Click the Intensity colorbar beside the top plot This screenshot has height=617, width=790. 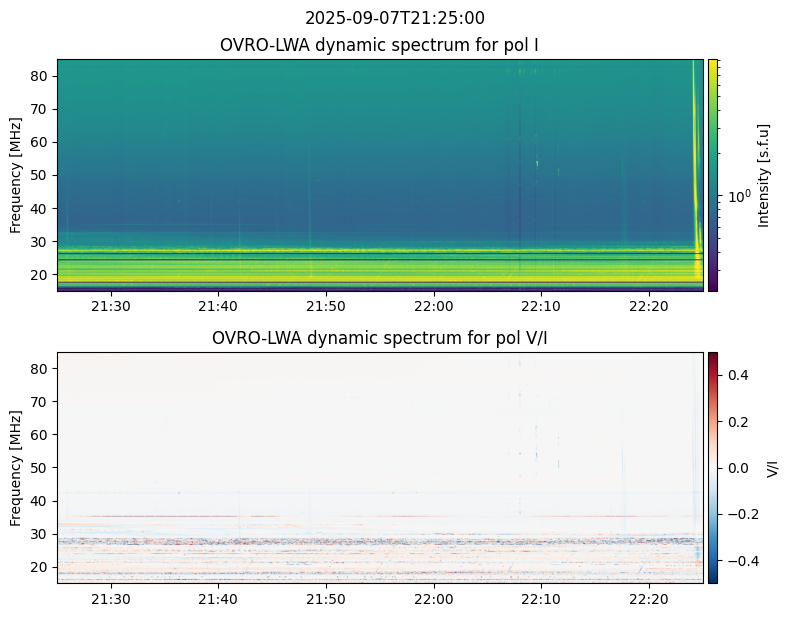[713, 175]
